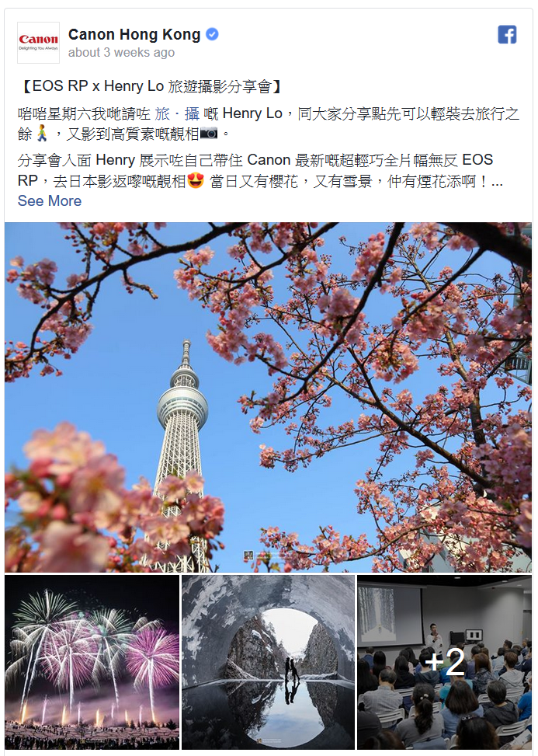
Task: Open the tunnel reflection couple photo
Action: pyautogui.click(x=269, y=662)
